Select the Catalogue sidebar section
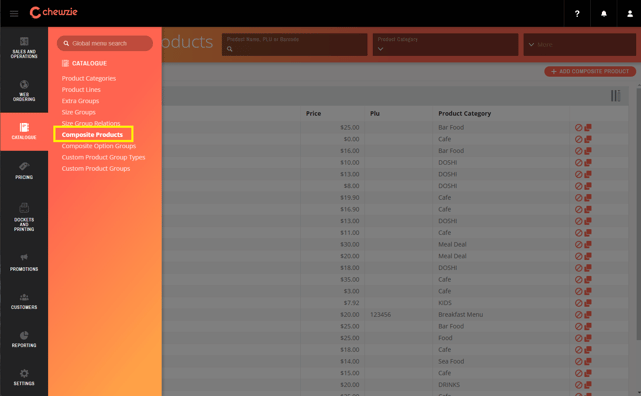641x396 pixels. [24, 132]
